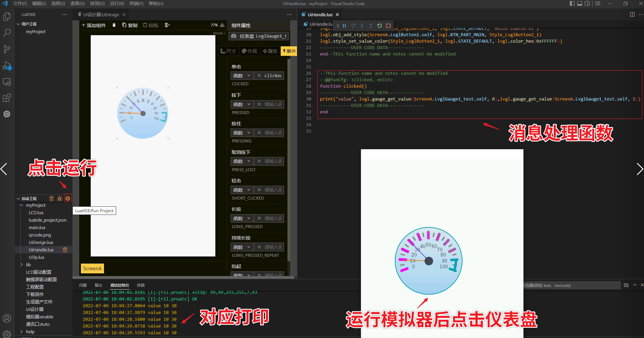This screenshot has width=644, height=338.
Task: Stop the debug session with the red square
Action: (x=388, y=26)
